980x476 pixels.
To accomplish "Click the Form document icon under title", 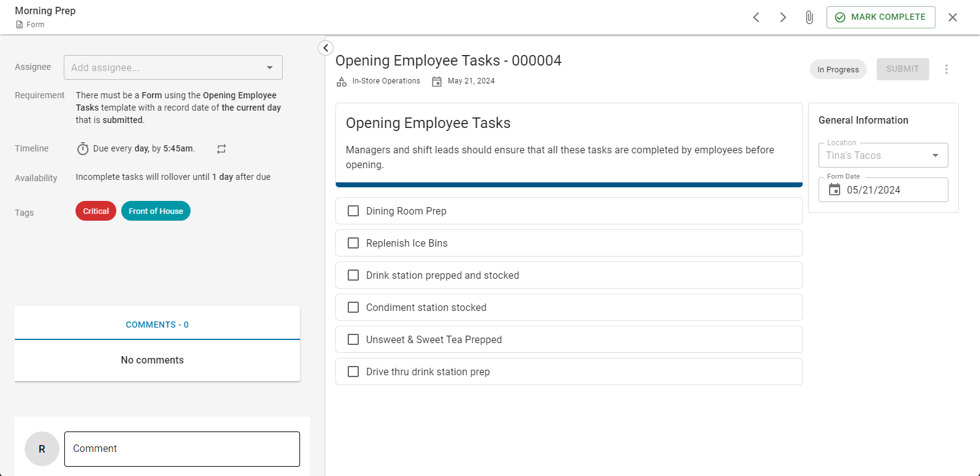I will click(x=19, y=25).
